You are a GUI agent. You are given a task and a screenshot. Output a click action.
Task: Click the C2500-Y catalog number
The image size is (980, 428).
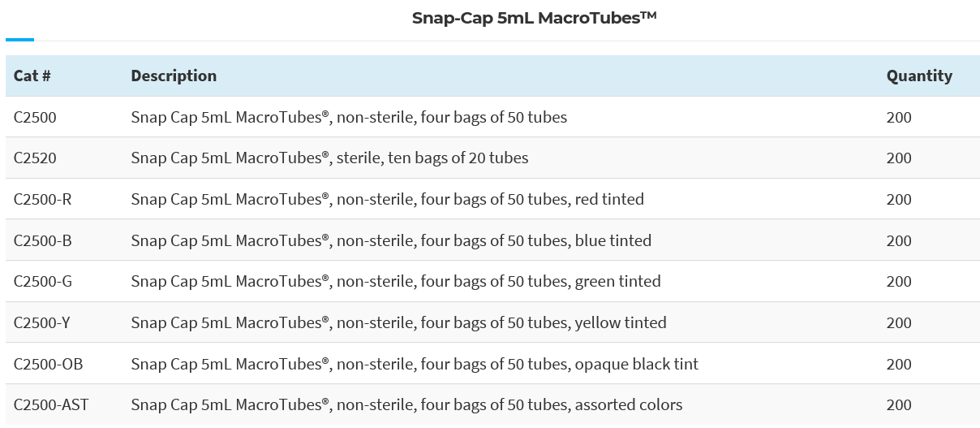pos(43,323)
